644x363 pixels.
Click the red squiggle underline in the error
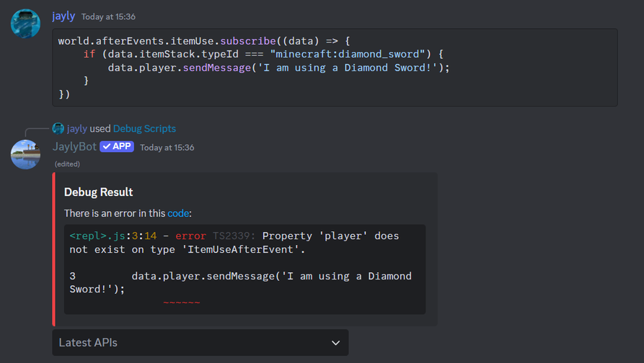[x=181, y=302]
